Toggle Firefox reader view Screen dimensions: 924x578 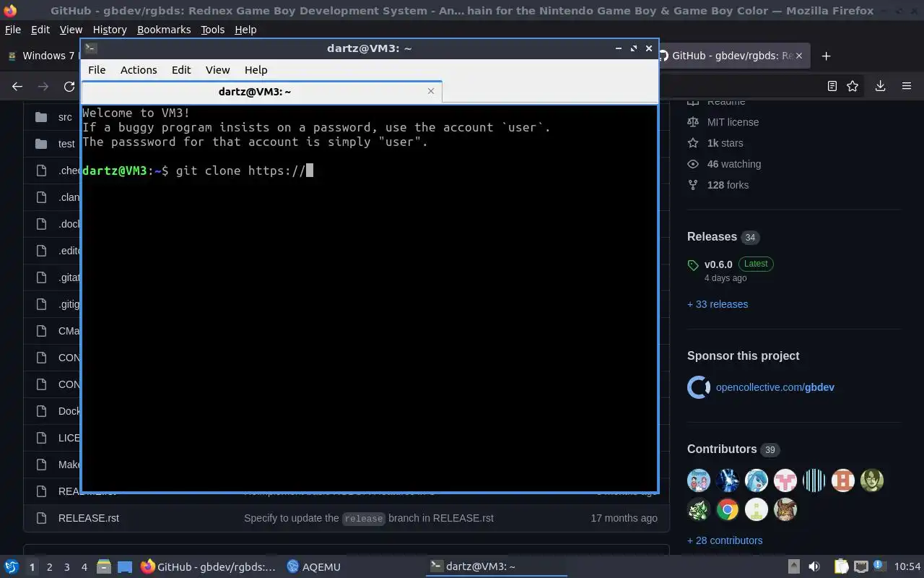tap(832, 86)
